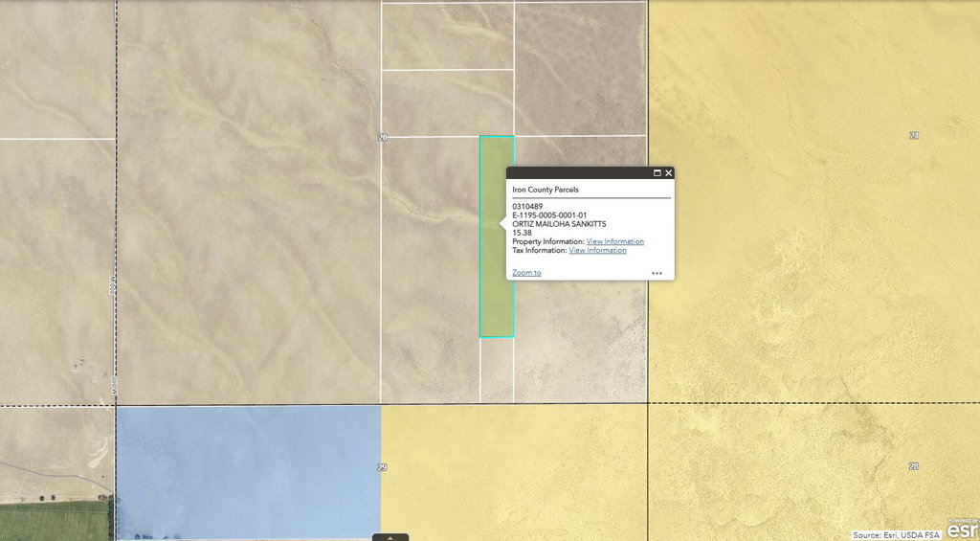Image resolution: width=980 pixels, height=541 pixels.
Task: Click the blue shaded parcel area
Action: point(248,472)
